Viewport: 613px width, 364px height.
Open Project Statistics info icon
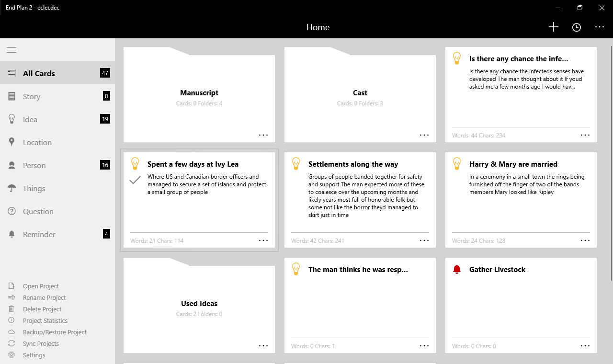[x=12, y=320]
